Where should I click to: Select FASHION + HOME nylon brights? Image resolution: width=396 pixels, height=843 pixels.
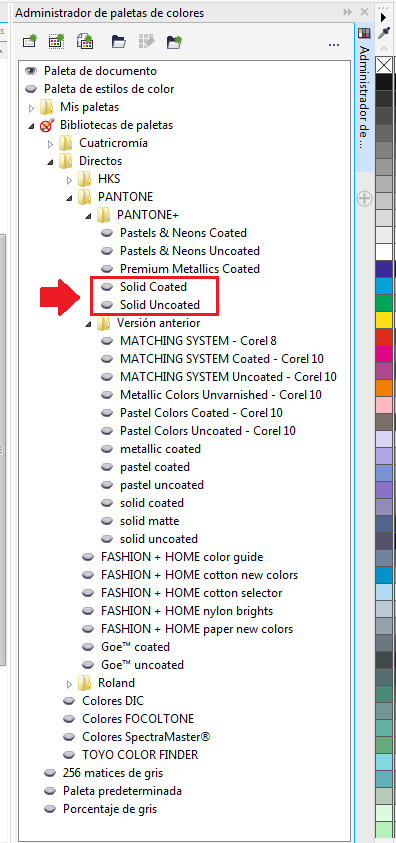click(187, 611)
